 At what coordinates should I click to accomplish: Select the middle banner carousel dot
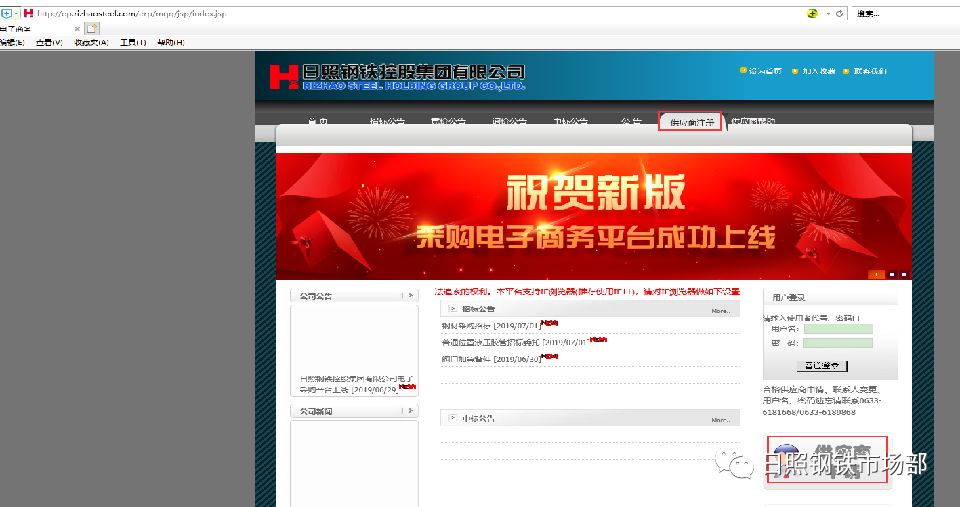point(892,274)
